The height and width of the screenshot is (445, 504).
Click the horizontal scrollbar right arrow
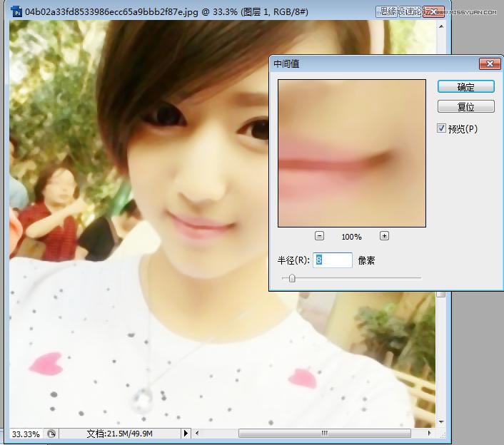point(430,434)
